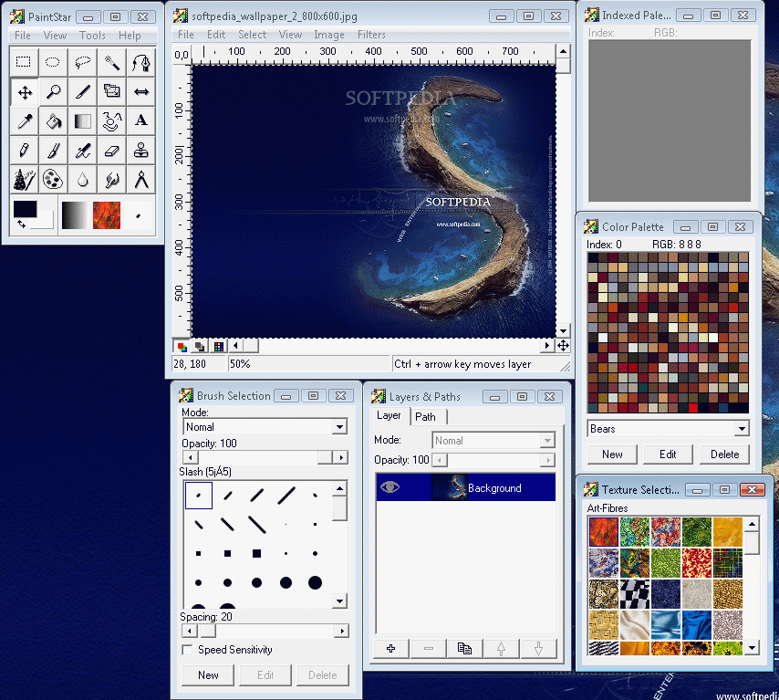Click the add new layer plus button

click(391, 648)
